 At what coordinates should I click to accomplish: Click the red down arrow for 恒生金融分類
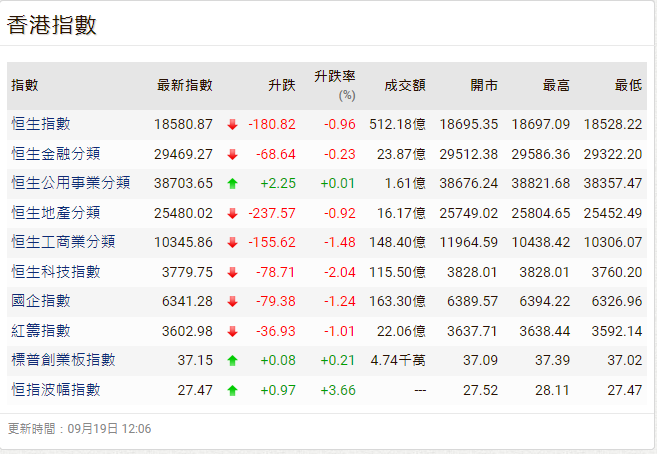point(232,154)
